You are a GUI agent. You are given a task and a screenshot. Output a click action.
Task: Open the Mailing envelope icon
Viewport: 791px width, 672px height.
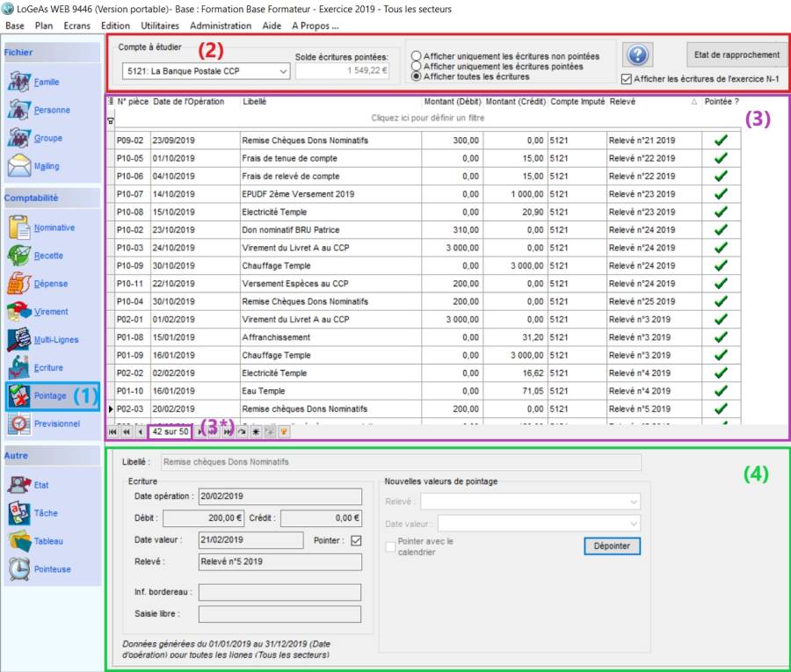(x=19, y=166)
